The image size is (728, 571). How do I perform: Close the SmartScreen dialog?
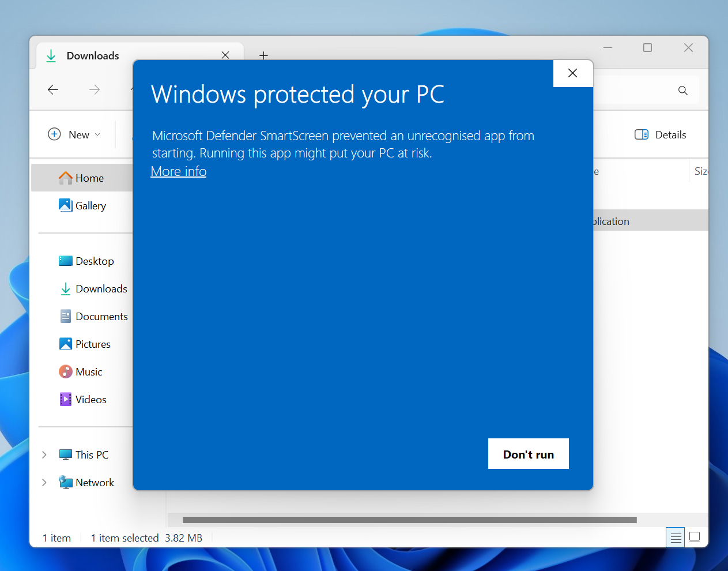[x=572, y=73]
